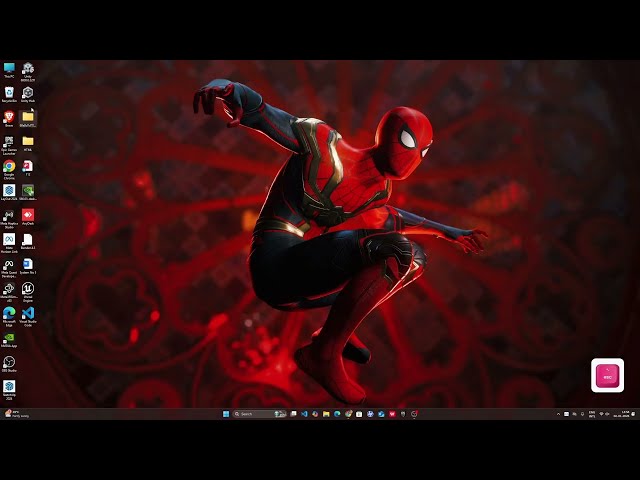Open the Word document icon on desktop
Image resolution: width=640 pixels, height=480 pixels.
[28, 266]
